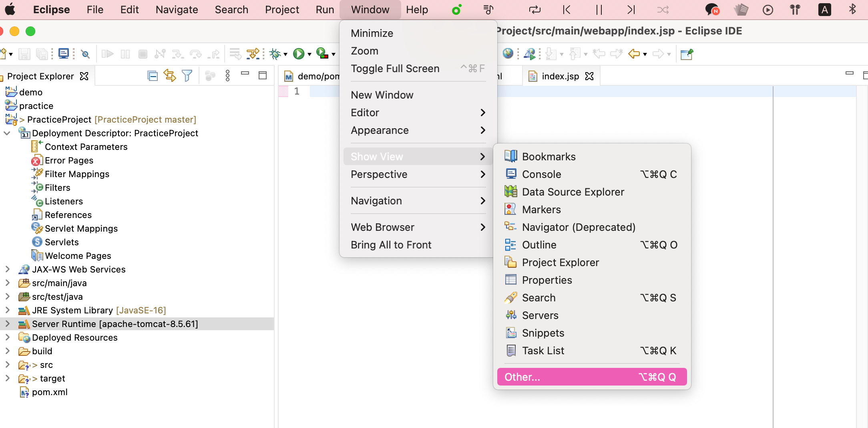This screenshot has height=428, width=868.
Task: Toggle Link with Editor in Project Explorer
Action: coord(170,76)
